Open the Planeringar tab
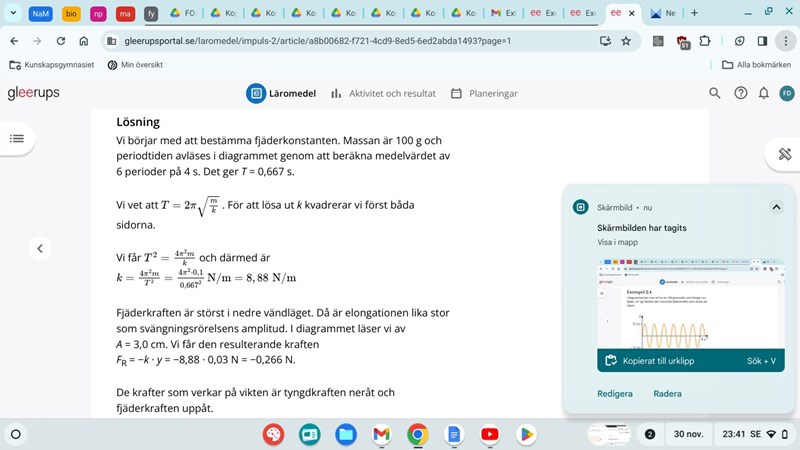 click(x=484, y=93)
